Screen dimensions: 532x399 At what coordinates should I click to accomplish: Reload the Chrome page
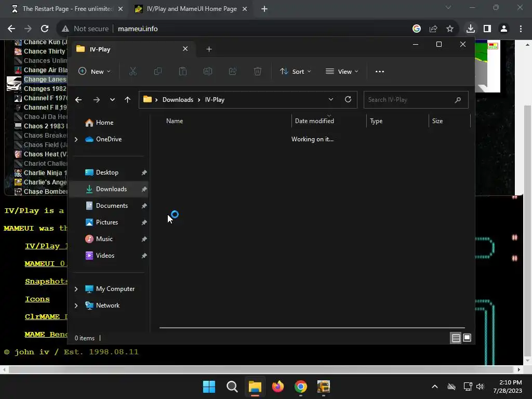45,29
